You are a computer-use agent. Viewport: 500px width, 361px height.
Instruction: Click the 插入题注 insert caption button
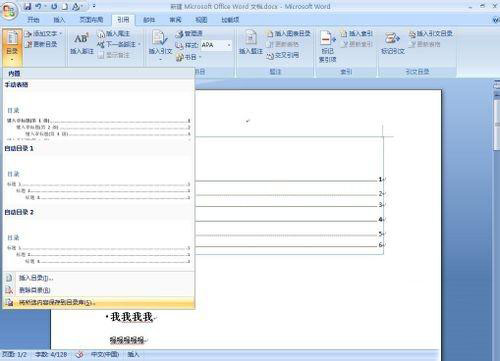251,43
